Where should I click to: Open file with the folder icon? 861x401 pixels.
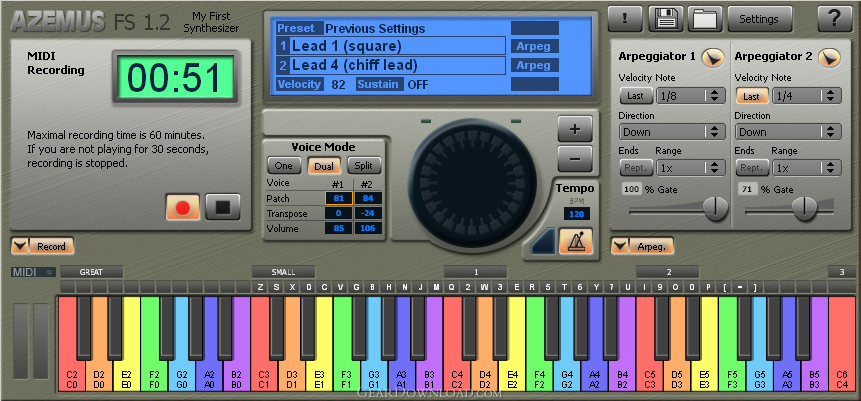(x=705, y=19)
